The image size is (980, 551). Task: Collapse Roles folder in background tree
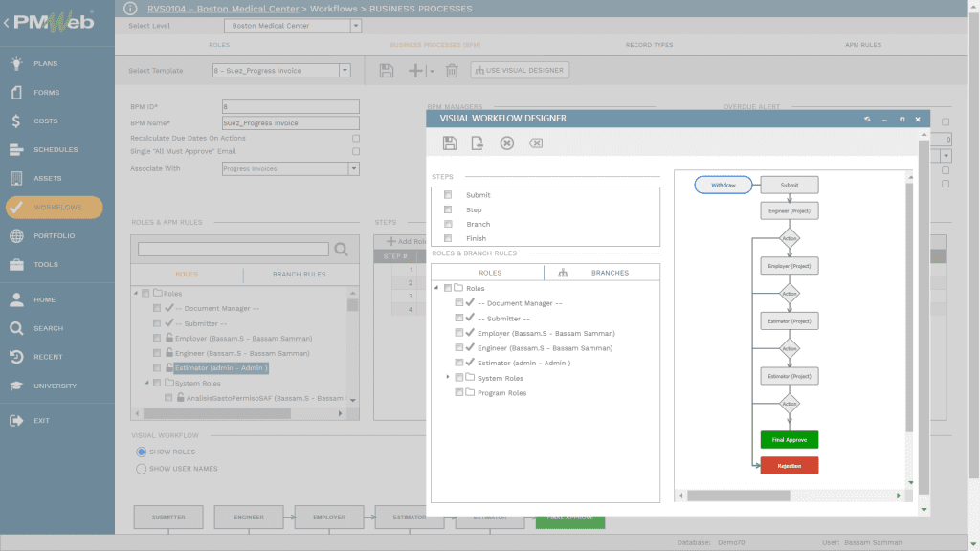click(136, 293)
